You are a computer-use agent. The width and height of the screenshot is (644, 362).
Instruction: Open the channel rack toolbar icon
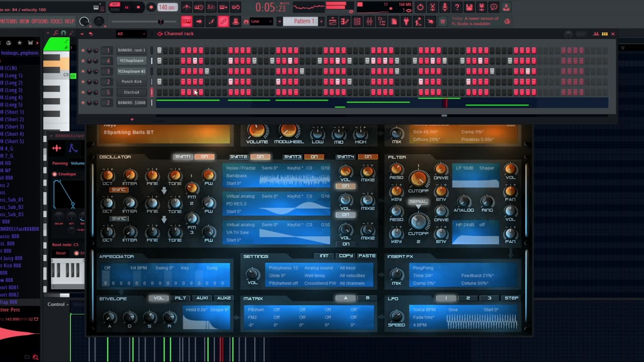pos(357,21)
